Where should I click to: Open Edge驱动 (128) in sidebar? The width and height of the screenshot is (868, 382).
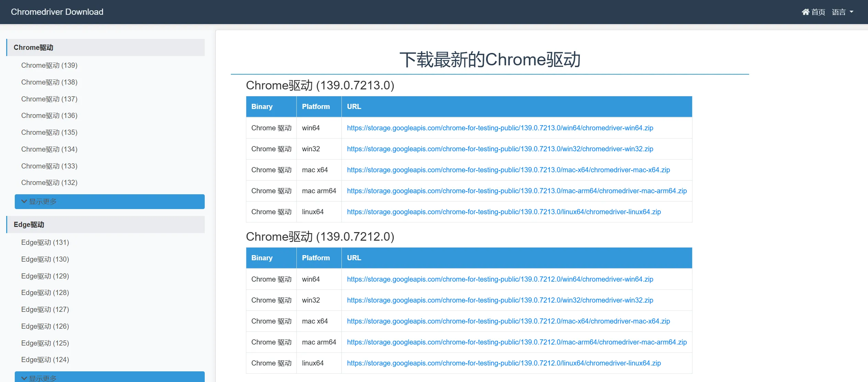tap(45, 293)
